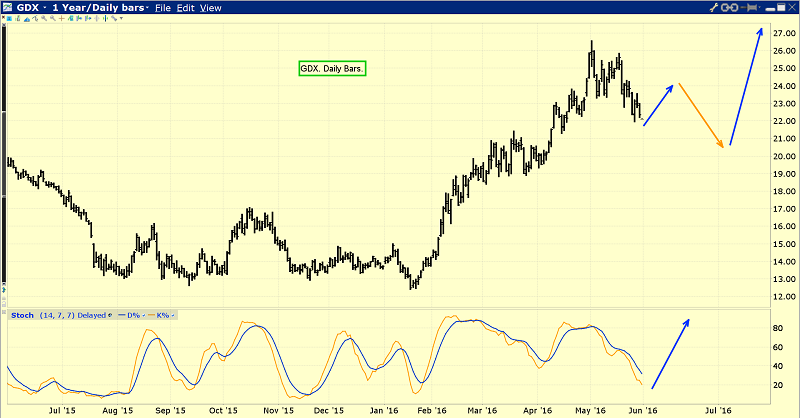Open the Edit menu

pyautogui.click(x=185, y=8)
